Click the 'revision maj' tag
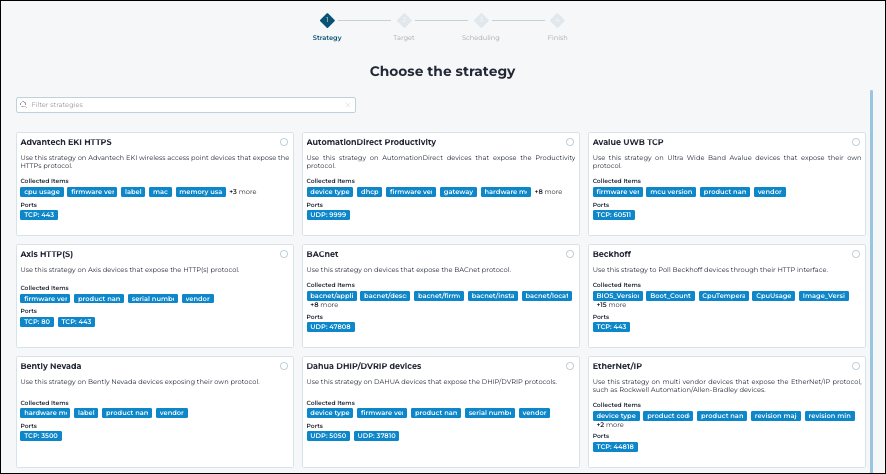 pyautogui.click(x=776, y=416)
